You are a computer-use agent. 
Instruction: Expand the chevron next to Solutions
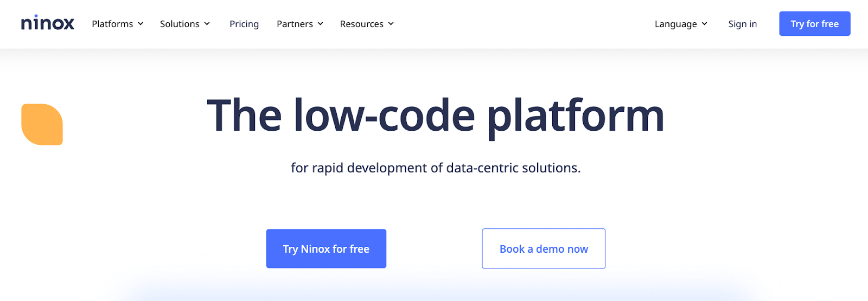[207, 24]
